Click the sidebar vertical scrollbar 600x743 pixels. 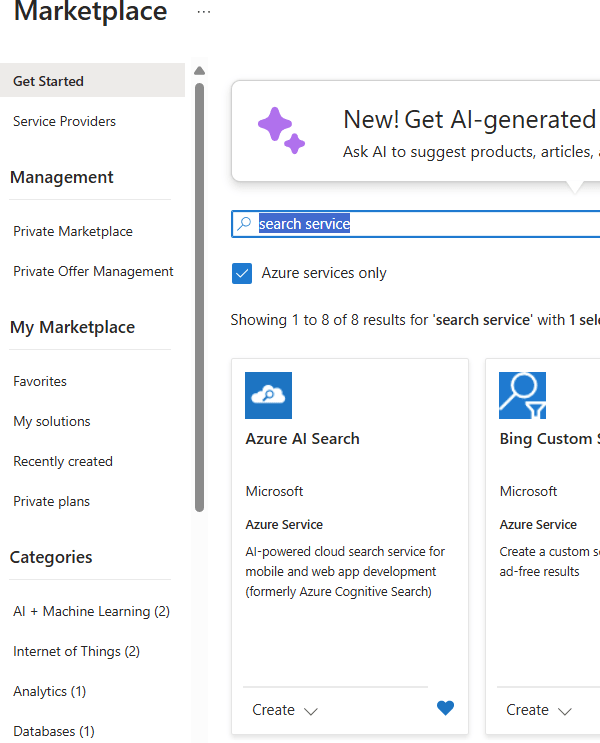[199, 300]
